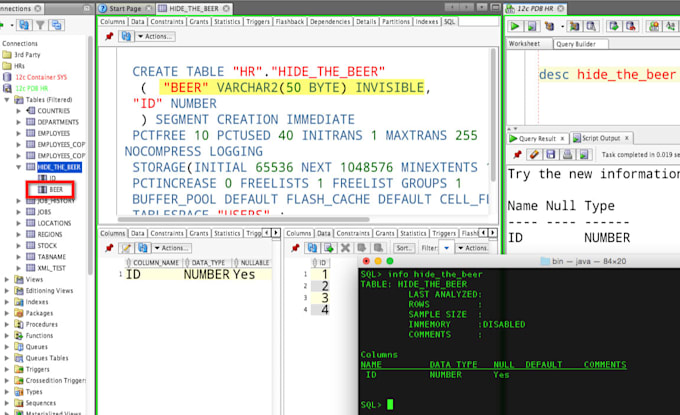This screenshot has height=415, width=680.
Task: Click the horizontal scrollbar under the SQL text
Action: 244,219
